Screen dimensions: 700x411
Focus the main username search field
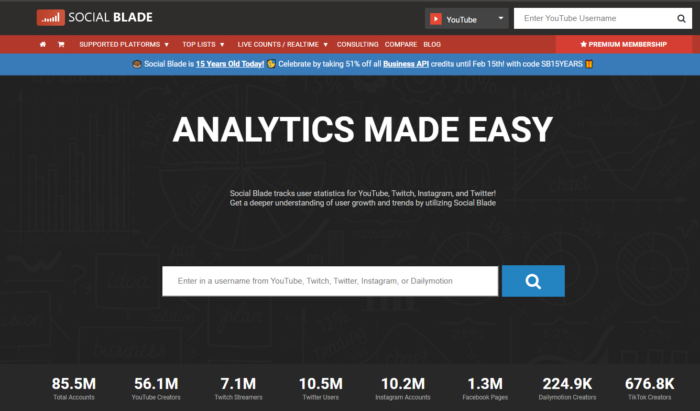[330, 281]
